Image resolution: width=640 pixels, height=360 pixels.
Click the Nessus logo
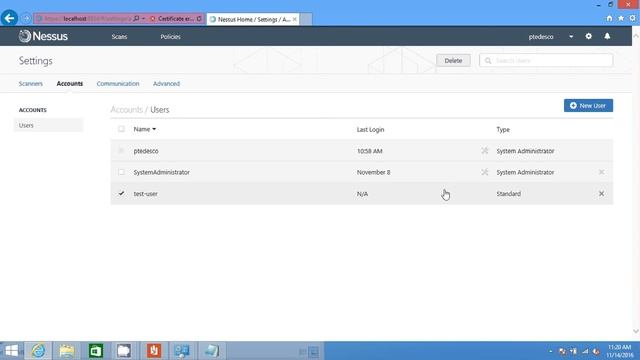(x=43, y=36)
